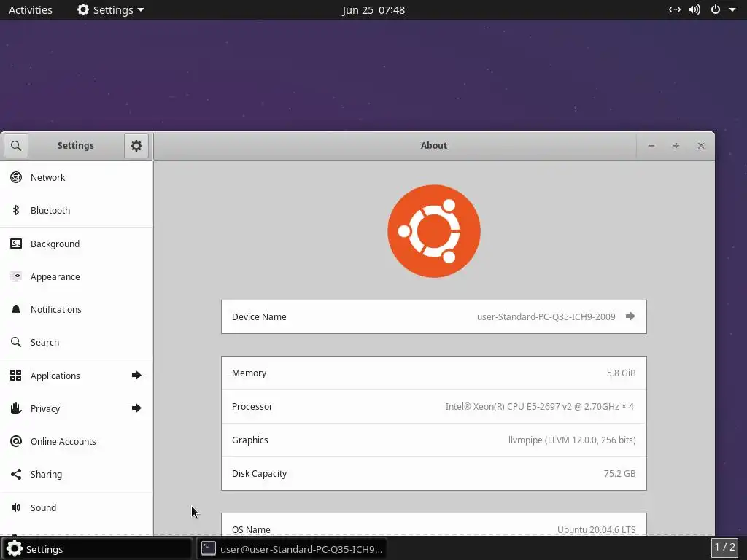Open the Applications panel

tap(76, 376)
